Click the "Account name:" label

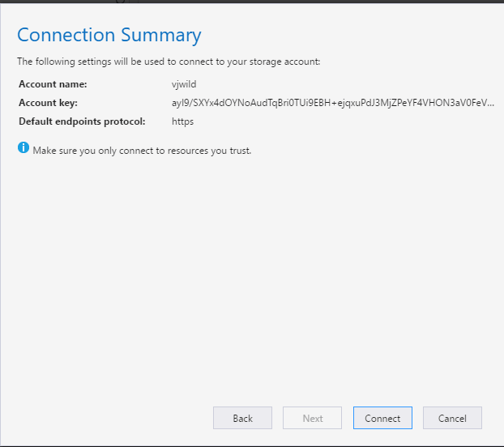coord(53,84)
